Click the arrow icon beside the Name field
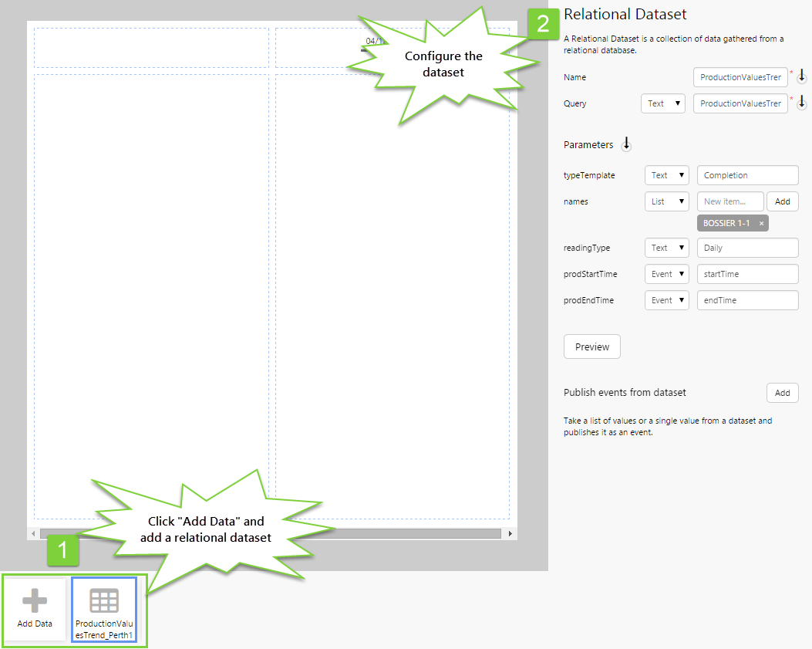The width and height of the screenshot is (812, 649). pyautogui.click(x=801, y=76)
